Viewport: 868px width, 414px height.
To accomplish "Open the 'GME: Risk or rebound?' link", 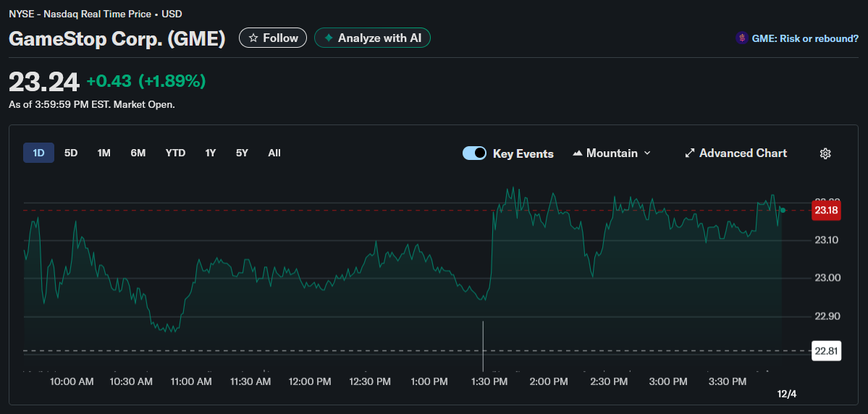I will 805,38.
